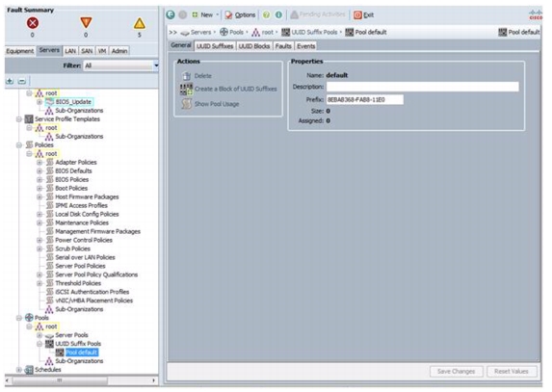Collapse the Service Profile Templates node

click(x=19, y=118)
